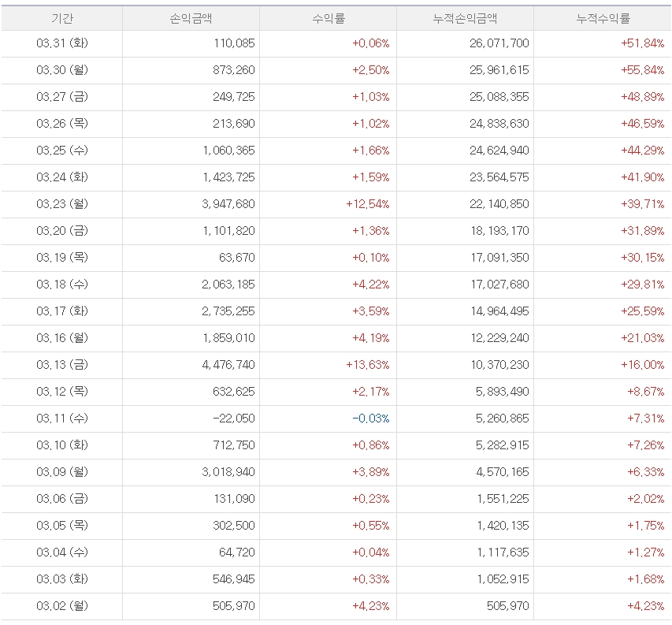Screen dimensions: 672x625
Task: Select the 03.09 (월) date cell
Action: tap(62, 472)
